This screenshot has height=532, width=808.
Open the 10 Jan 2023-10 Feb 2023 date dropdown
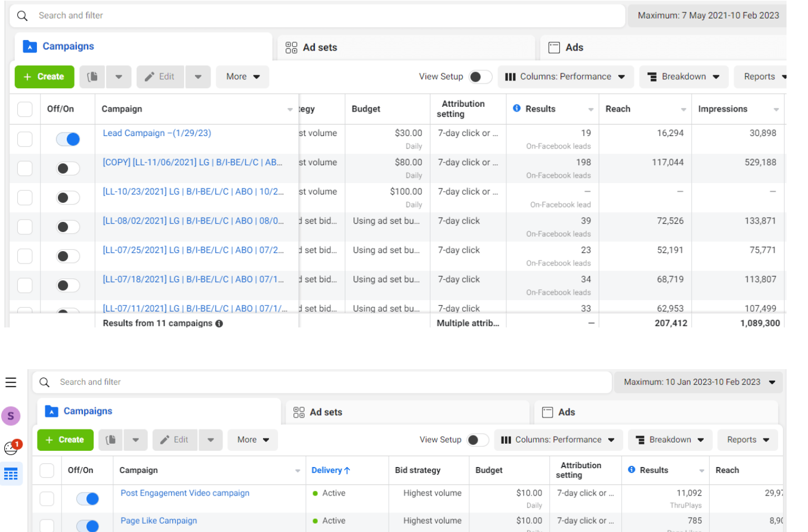tap(698, 382)
